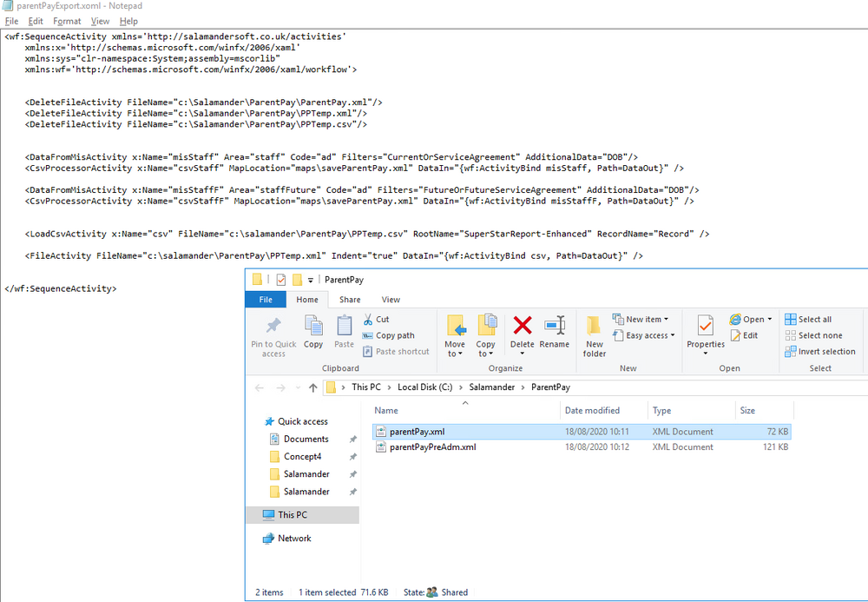Viewport: 868px width, 602px height.
Task: Open Notepad Format menu
Action: point(67,21)
